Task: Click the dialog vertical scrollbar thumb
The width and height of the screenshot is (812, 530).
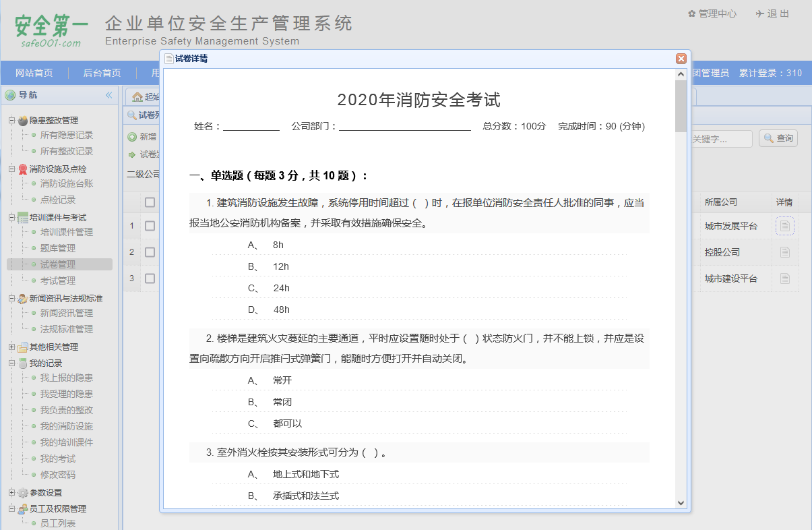Action: coord(681,105)
